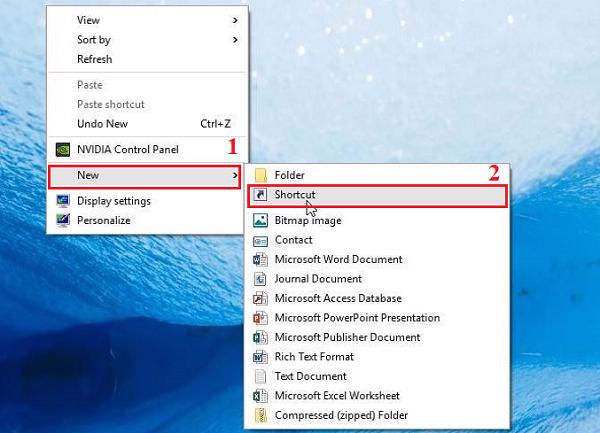Select Text Document entry

pyautogui.click(x=377, y=376)
